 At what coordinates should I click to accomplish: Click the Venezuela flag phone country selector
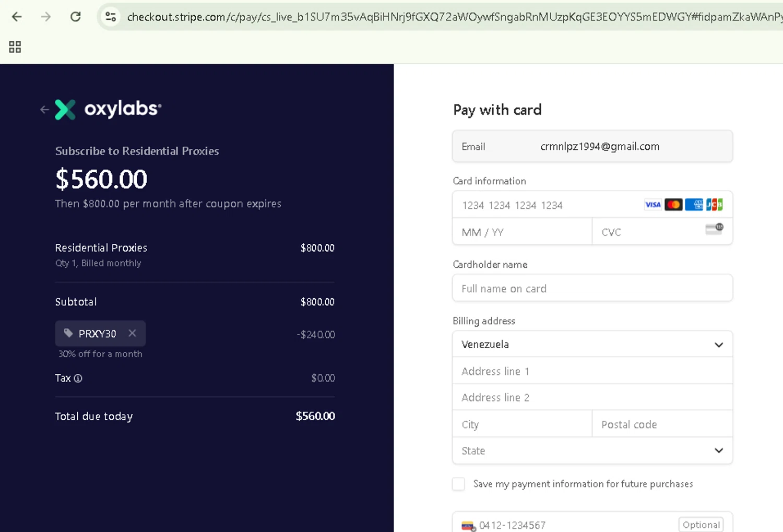pyautogui.click(x=469, y=526)
